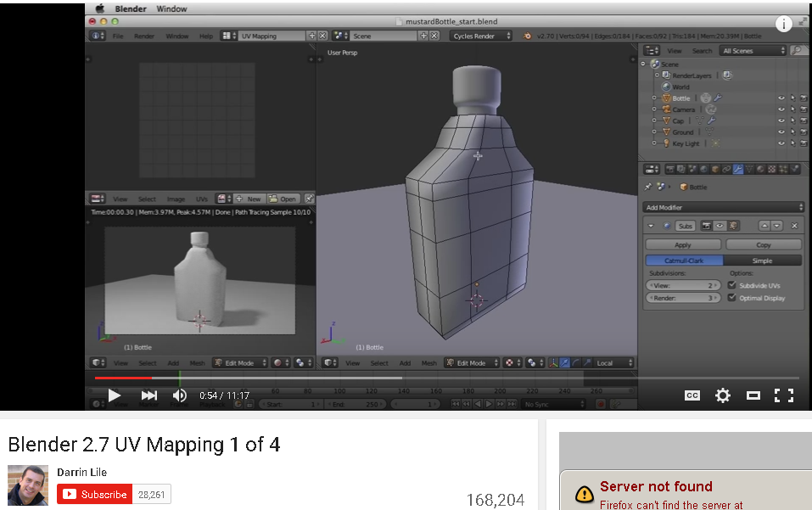This screenshot has height=510, width=812.
Task: Open the Texture properties checker tab
Action: click(771, 170)
